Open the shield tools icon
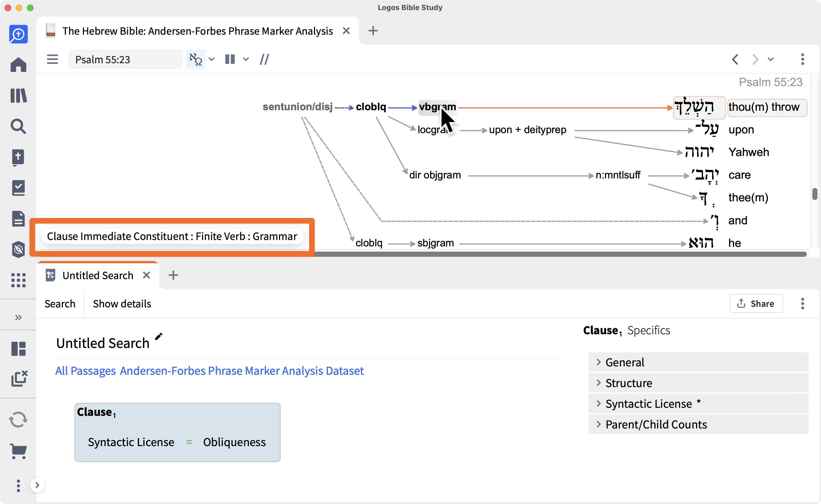This screenshot has height=504, width=821. (x=18, y=249)
